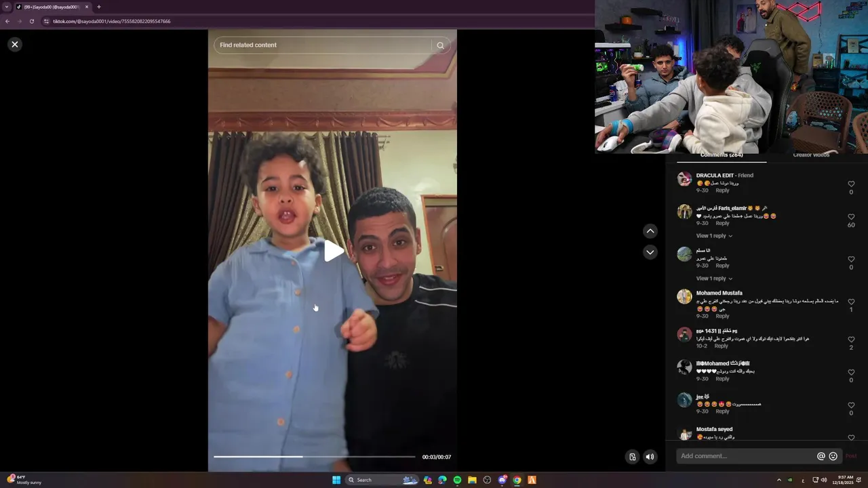Like Mohamed Mustafa's comment
The height and width of the screenshot is (488, 868).
click(x=851, y=302)
